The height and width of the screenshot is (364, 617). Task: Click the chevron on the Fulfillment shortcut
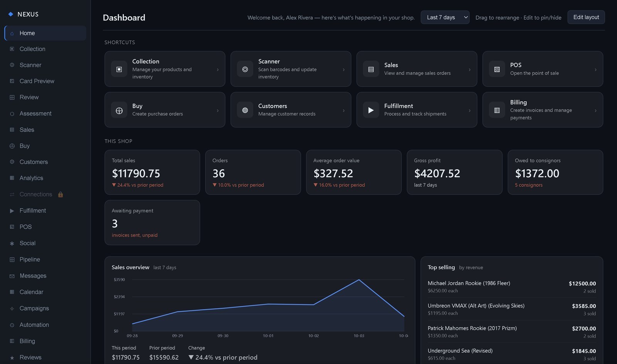point(470,111)
